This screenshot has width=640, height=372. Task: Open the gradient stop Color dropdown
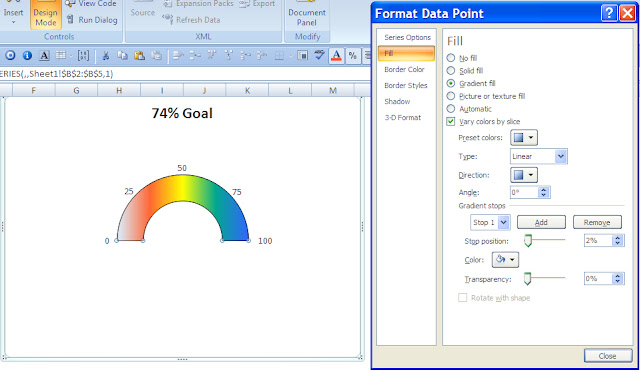505,259
